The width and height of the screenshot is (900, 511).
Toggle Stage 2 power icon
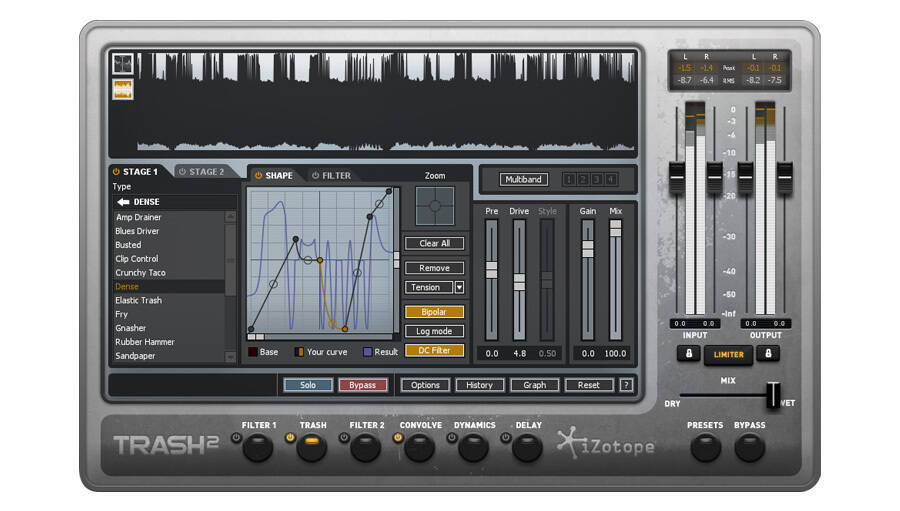pyautogui.click(x=182, y=172)
